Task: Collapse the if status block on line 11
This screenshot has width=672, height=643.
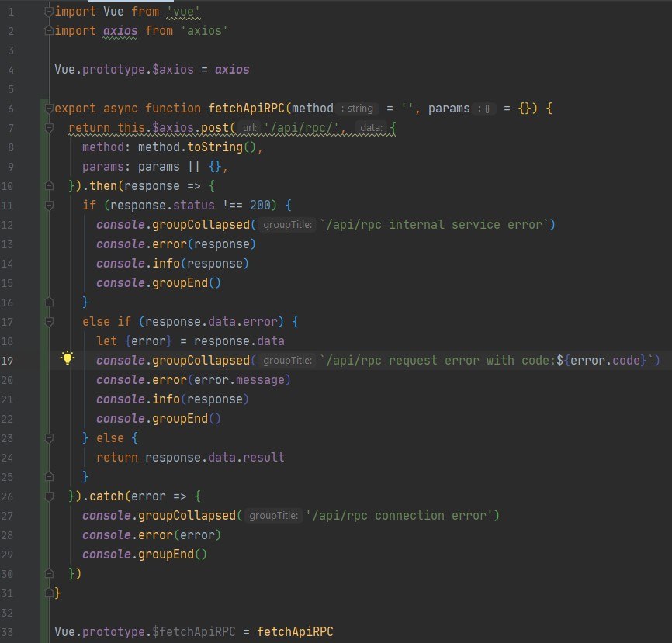Action: pyautogui.click(x=50, y=206)
